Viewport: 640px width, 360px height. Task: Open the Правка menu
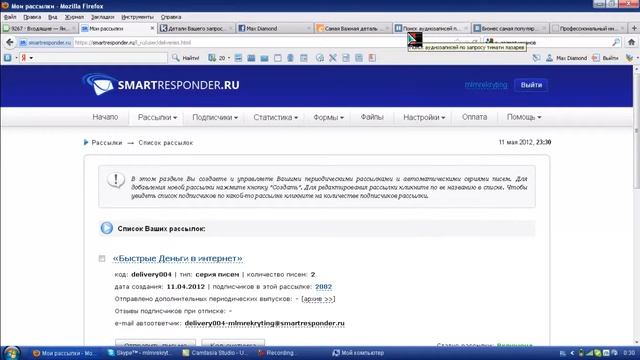(32, 17)
